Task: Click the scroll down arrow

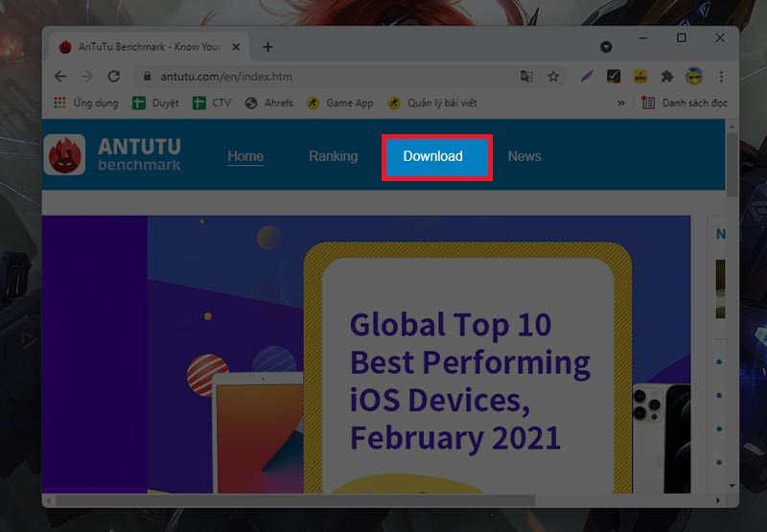Action: tap(732, 486)
